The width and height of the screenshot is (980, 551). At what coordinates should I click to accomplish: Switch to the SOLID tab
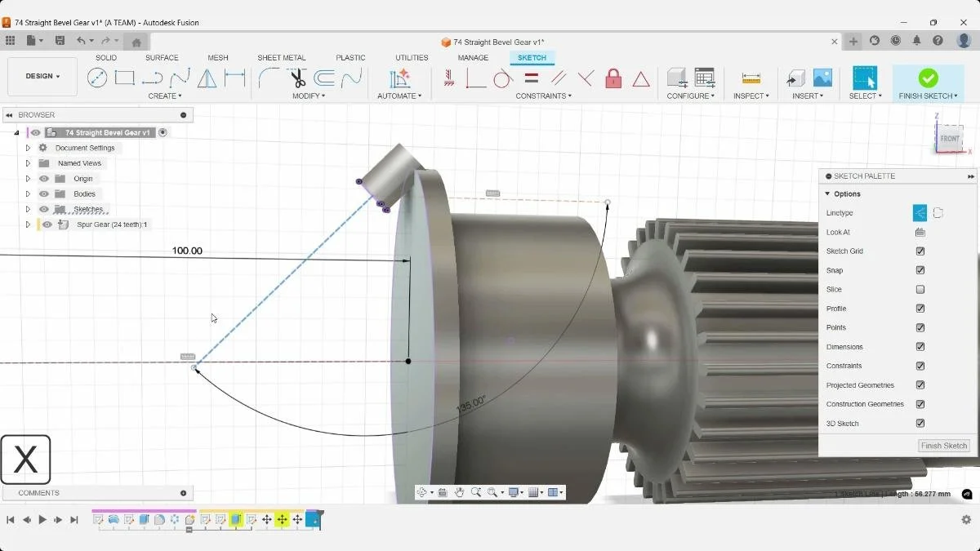pos(106,58)
